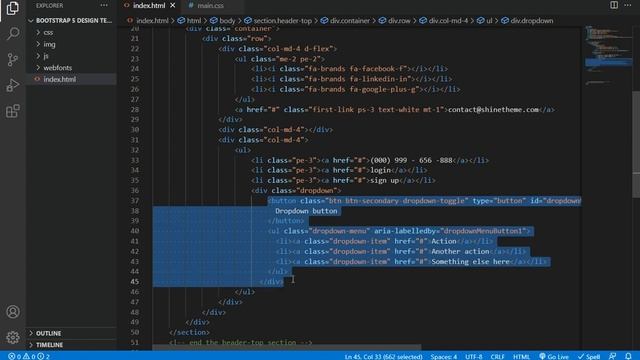Change HTML language mode

pos(521,356)
